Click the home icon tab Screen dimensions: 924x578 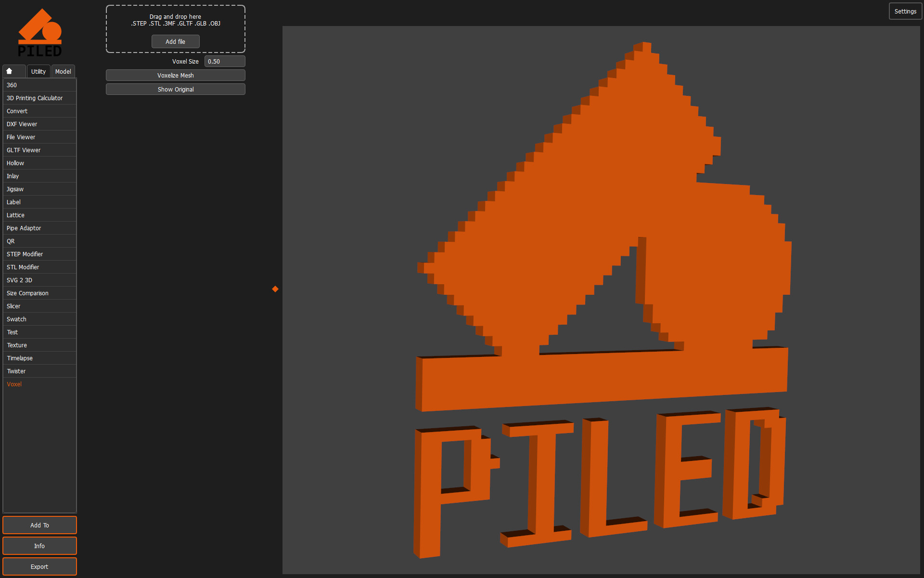[x=14, y=71]
